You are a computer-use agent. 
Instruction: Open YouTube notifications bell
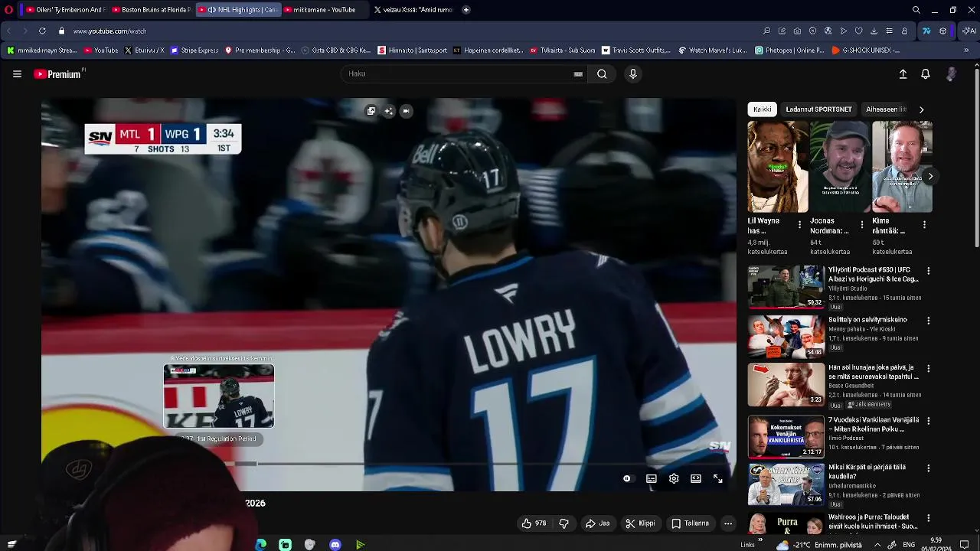926,74
